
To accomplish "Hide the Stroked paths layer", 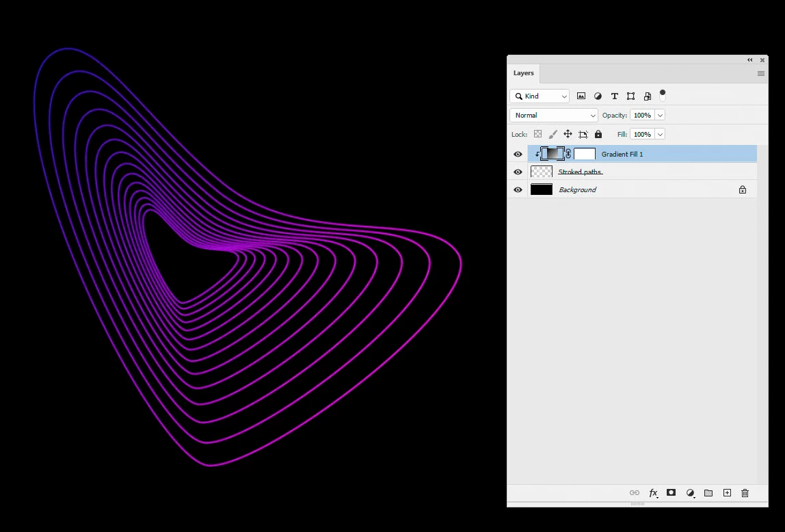I will 518,172.
